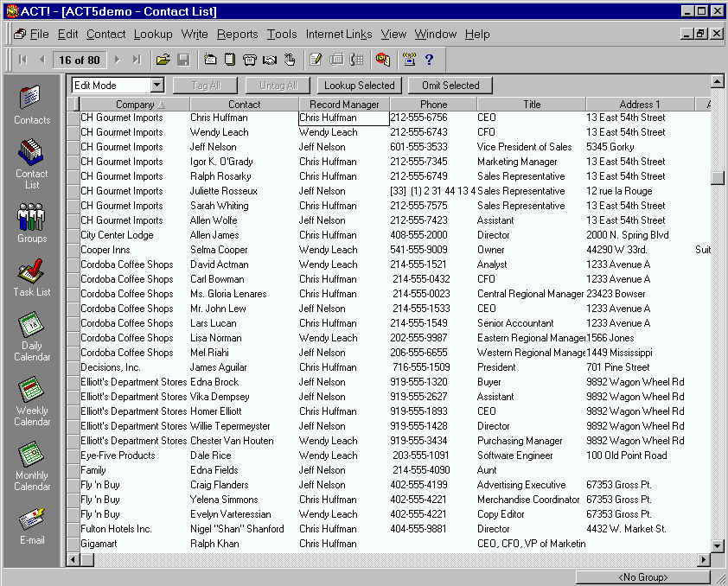The height and width of the screenshot is (586, 728).
Task: Schedule a call using the telephone icon
Action: (250, 60)
